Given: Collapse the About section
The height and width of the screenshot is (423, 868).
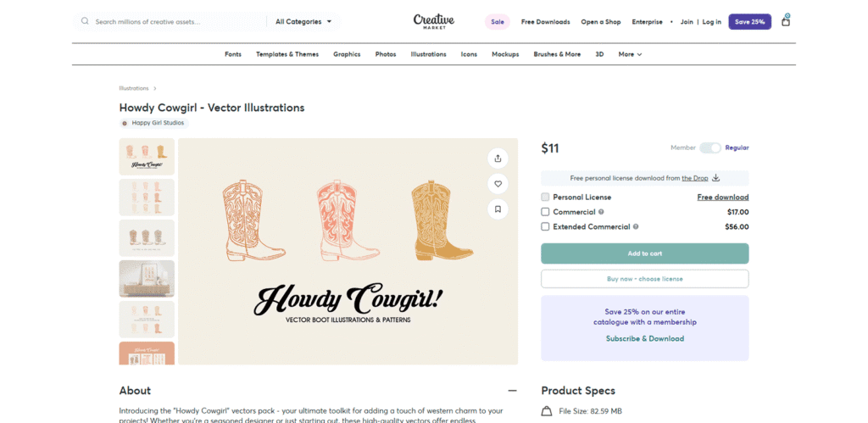Looking at the screenshot, I should click(512, 391).
